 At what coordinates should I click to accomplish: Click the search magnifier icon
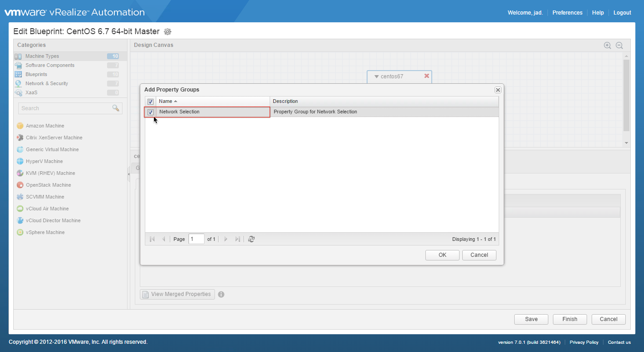pos(116,108)
